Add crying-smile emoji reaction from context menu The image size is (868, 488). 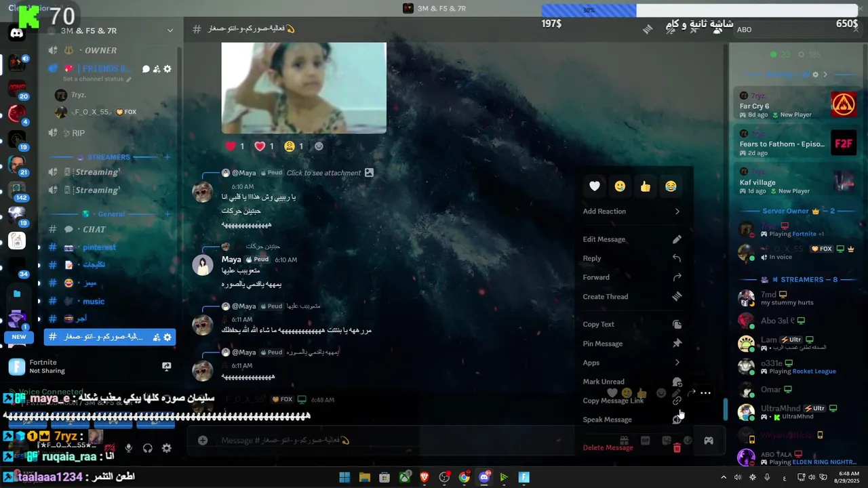(x=620, y=186)
